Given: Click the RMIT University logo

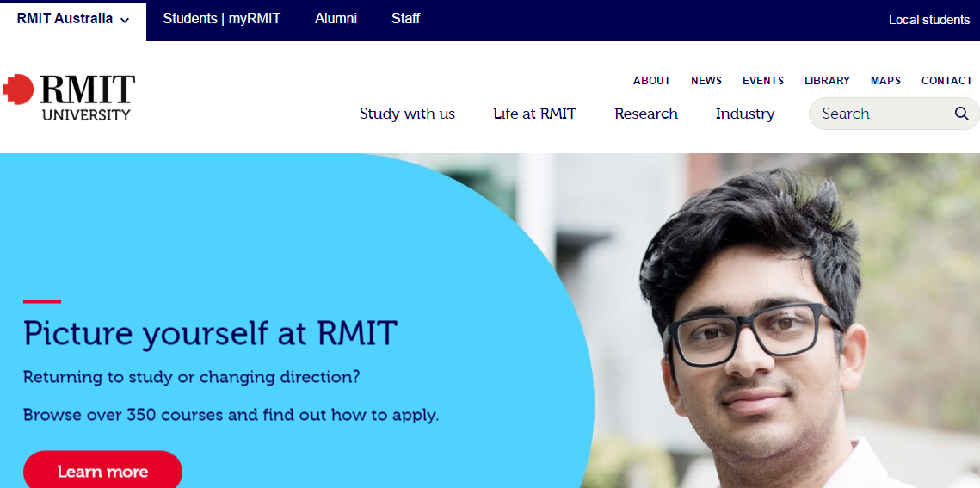Looking at the screenshot, I should pyautogui.click(x=69, y=97).
